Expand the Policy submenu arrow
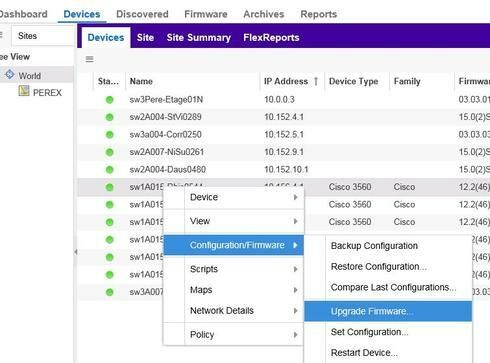Screen dimensions: 490x363 (x=295, y=335)
